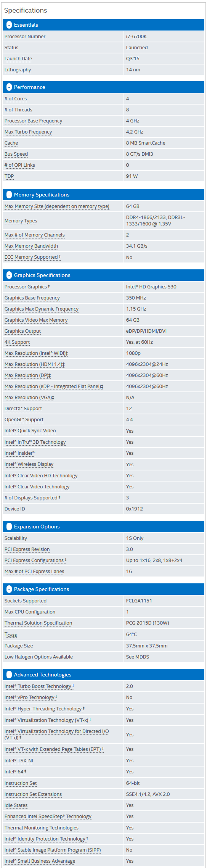Open Intel Quick Sync Video link
Image resolution: width=207 pixels, height=868 pixels.
click(30, 431)
